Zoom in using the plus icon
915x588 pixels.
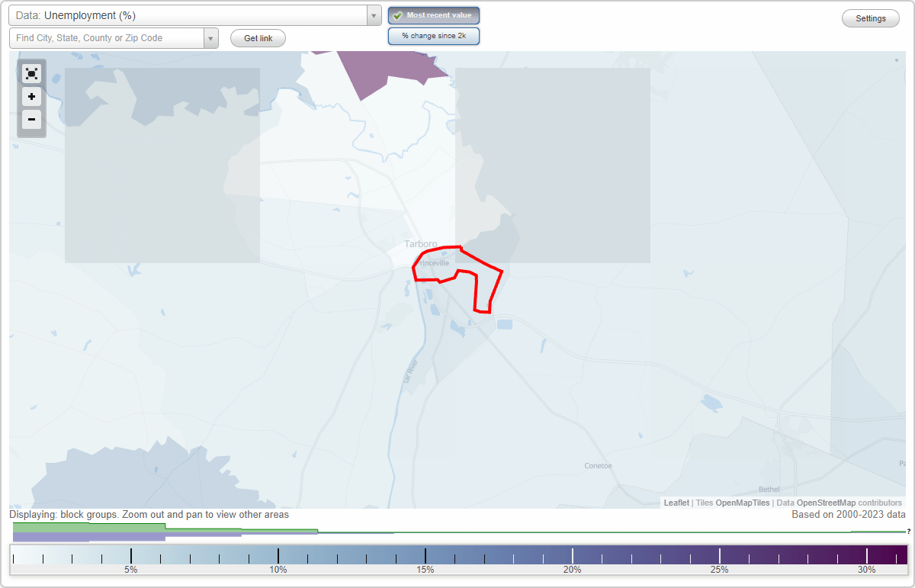pyautogui.click(x=31, y=97)
